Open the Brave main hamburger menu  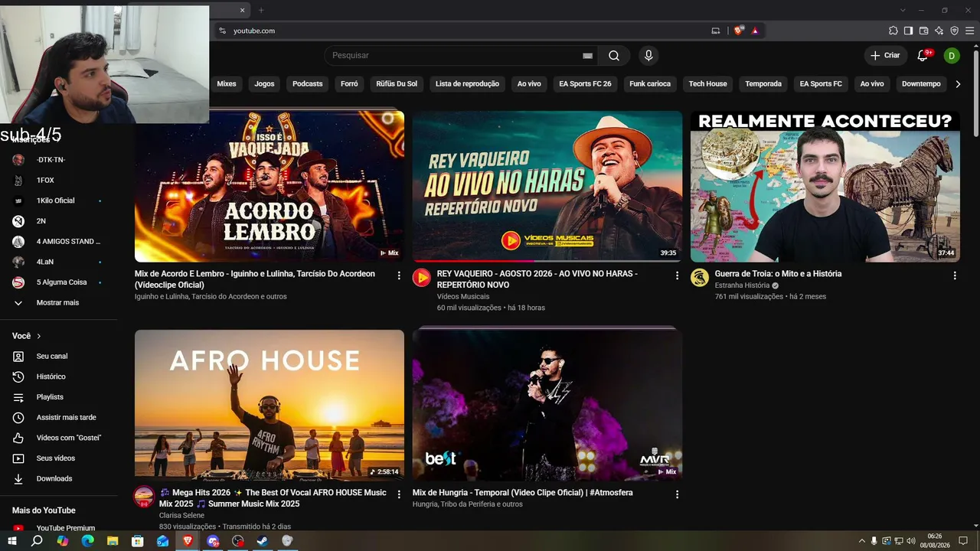coord(969,31)
